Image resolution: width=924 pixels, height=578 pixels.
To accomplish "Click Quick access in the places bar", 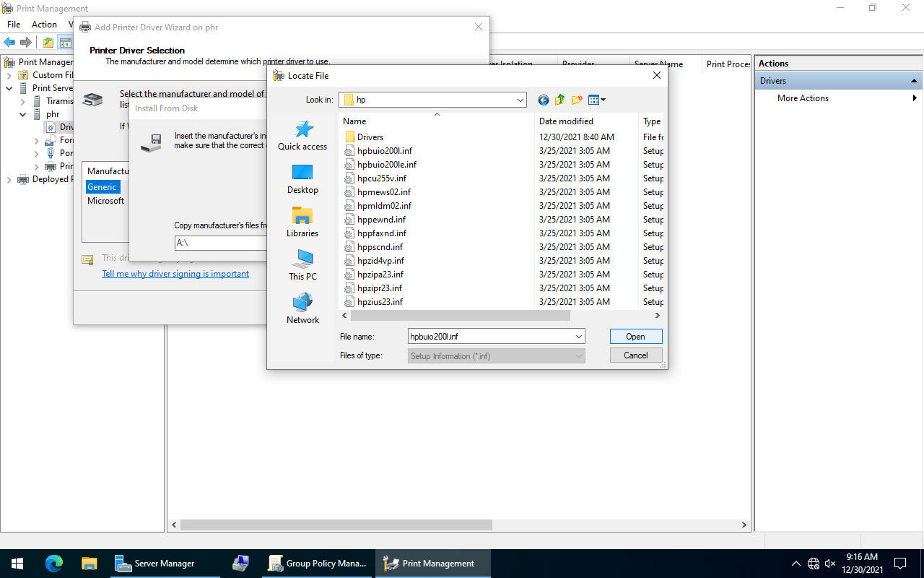I will (302, 135).
